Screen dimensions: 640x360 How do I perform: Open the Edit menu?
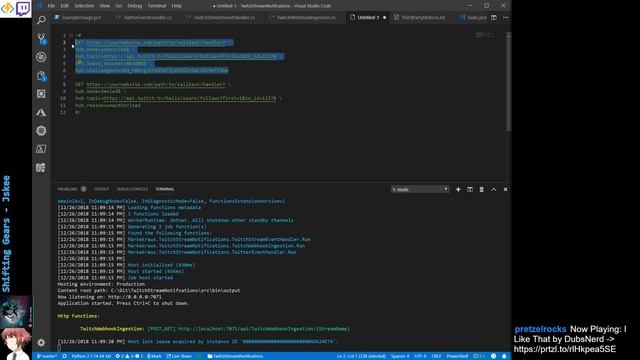coord(64,6)
